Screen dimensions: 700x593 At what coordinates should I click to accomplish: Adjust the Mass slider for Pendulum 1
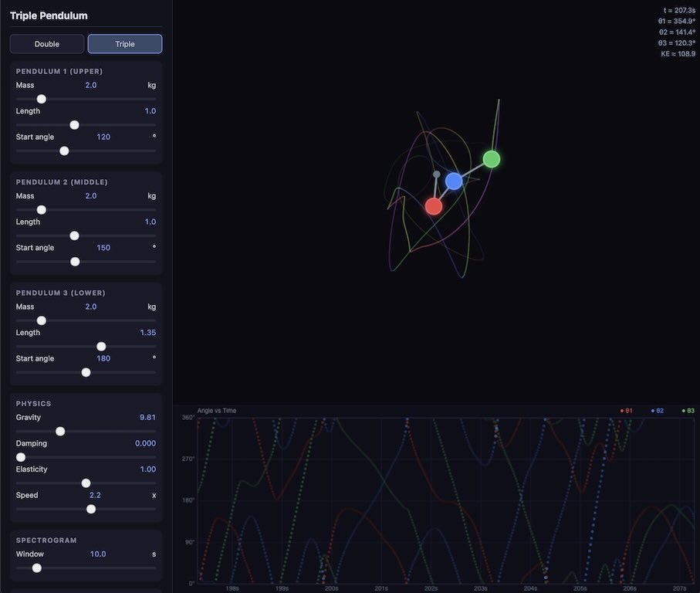[x=41, y=99]
